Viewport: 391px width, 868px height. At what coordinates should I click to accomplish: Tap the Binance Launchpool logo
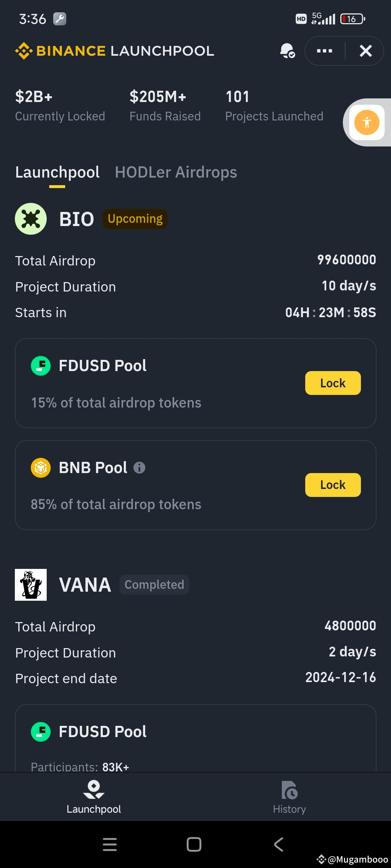pyautogui.click(x=114, y=51)
